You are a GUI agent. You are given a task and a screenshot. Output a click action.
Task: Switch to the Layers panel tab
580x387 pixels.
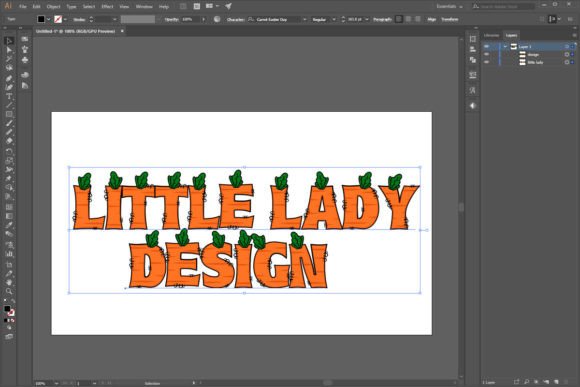click(512, 35)
